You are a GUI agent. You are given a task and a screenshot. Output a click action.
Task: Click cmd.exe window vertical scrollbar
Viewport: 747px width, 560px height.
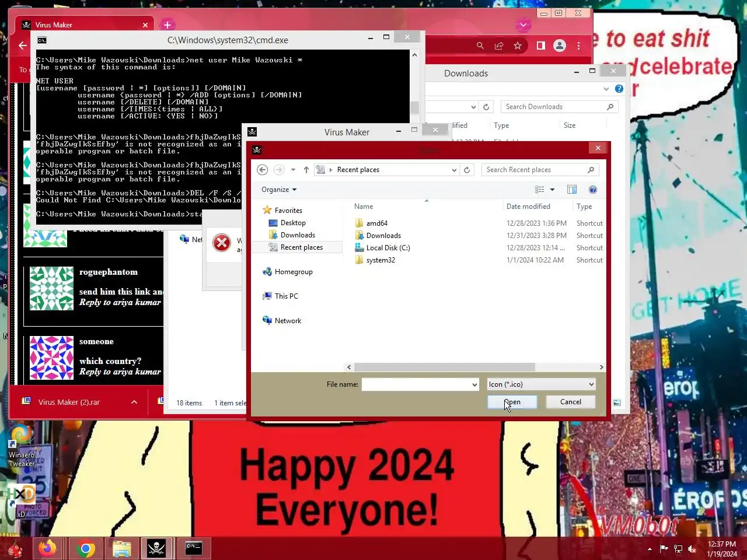pyautogui.click(x=414, y=108)
